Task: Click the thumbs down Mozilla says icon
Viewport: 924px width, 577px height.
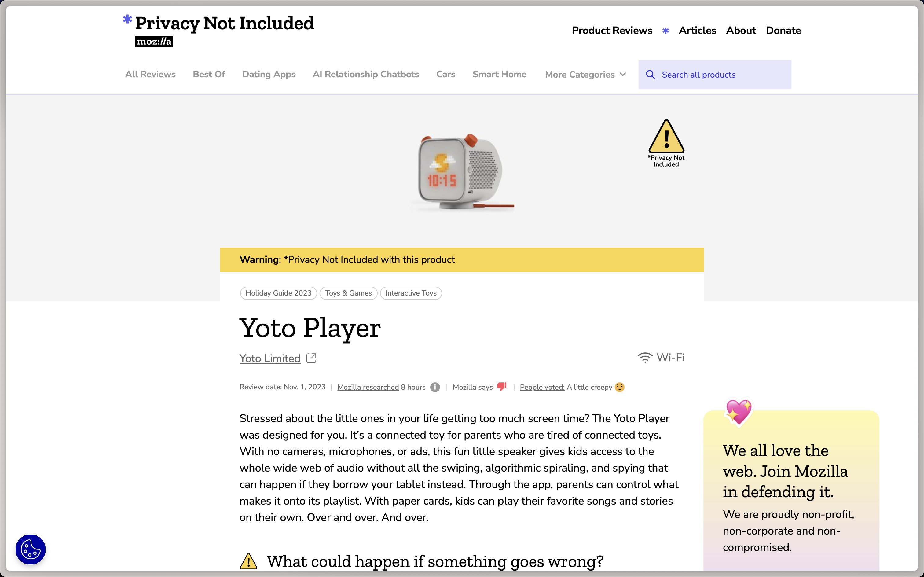Action: tap(502, 387)
